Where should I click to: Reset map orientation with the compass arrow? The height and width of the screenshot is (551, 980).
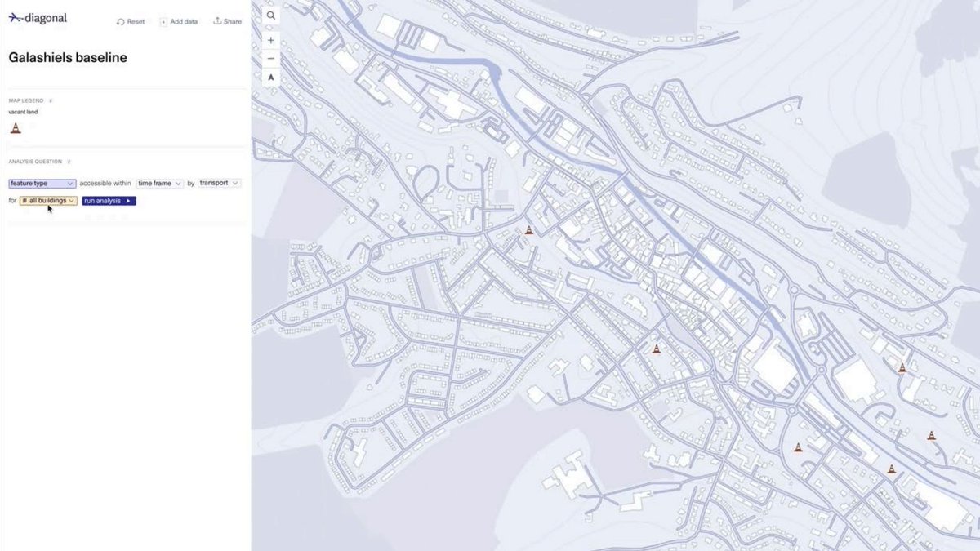tap(270, 76)
